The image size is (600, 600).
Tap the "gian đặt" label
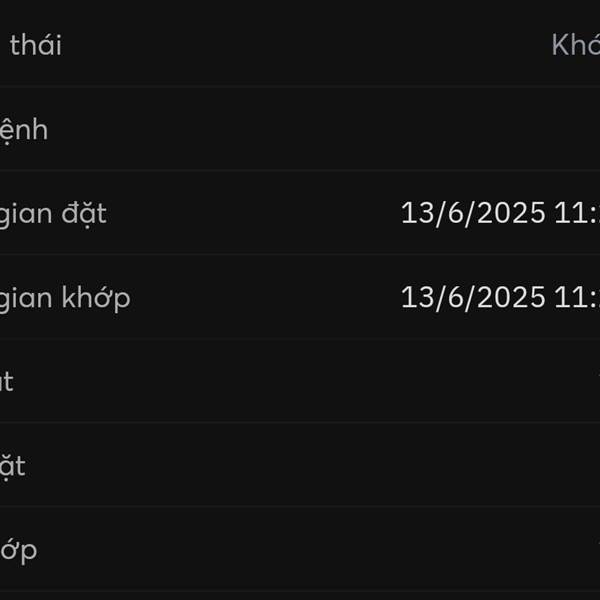pos(53,215)
